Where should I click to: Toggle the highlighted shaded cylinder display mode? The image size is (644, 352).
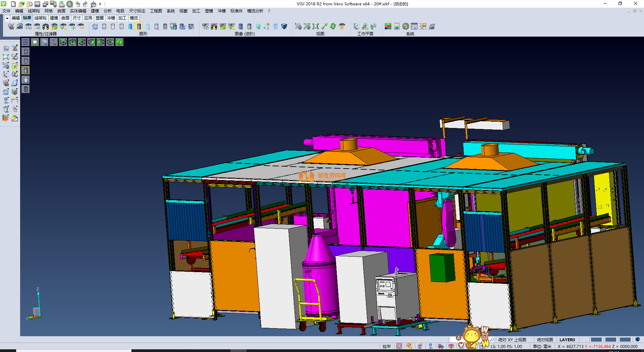pyautogui.click(x=139, y=27)
